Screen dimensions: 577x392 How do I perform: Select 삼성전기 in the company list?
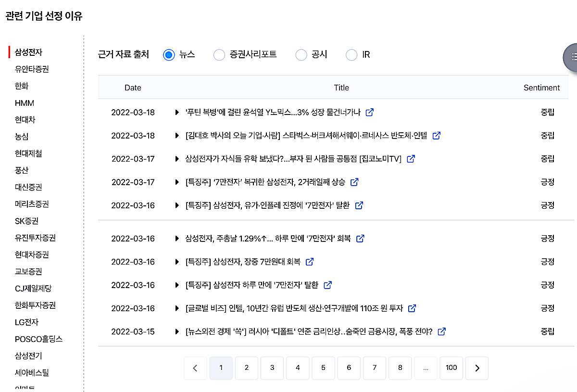pos(28,356)
